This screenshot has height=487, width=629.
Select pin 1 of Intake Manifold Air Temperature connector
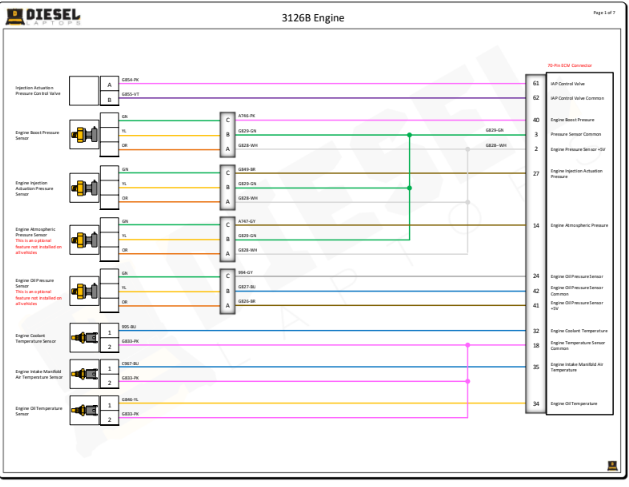(x=110, y=368)
